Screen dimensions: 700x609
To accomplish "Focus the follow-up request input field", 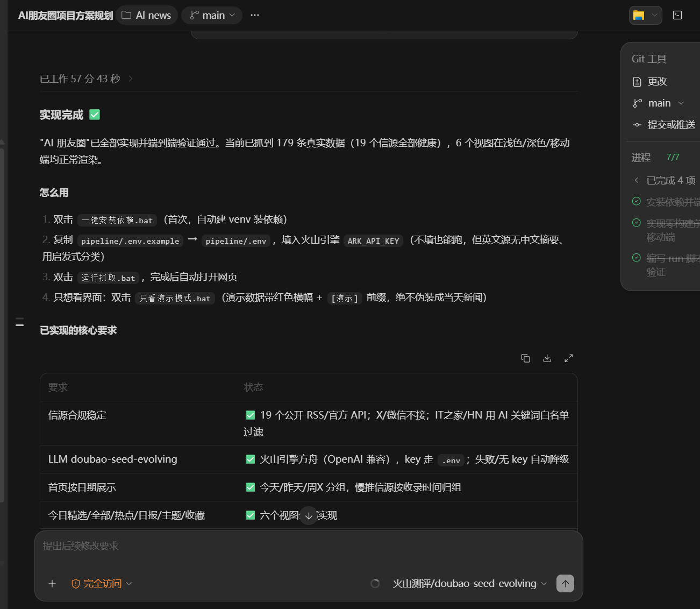I will (309, 546).
